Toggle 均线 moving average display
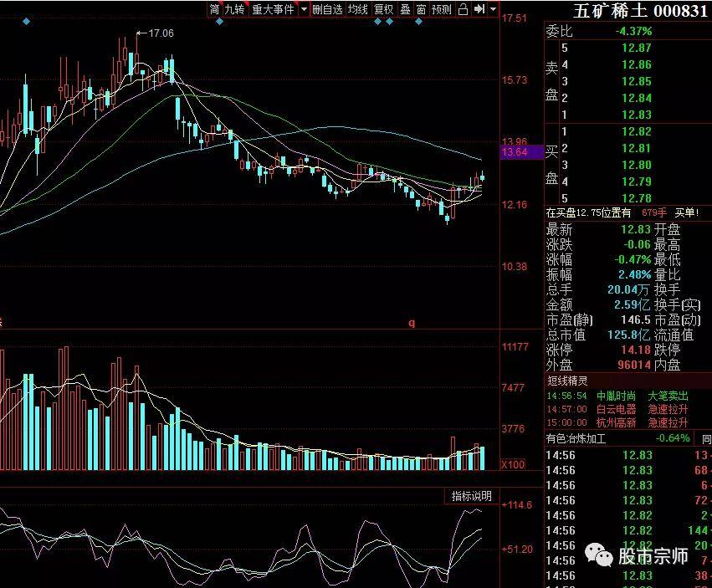Screen dimensions: 712x588 [358, 9]
